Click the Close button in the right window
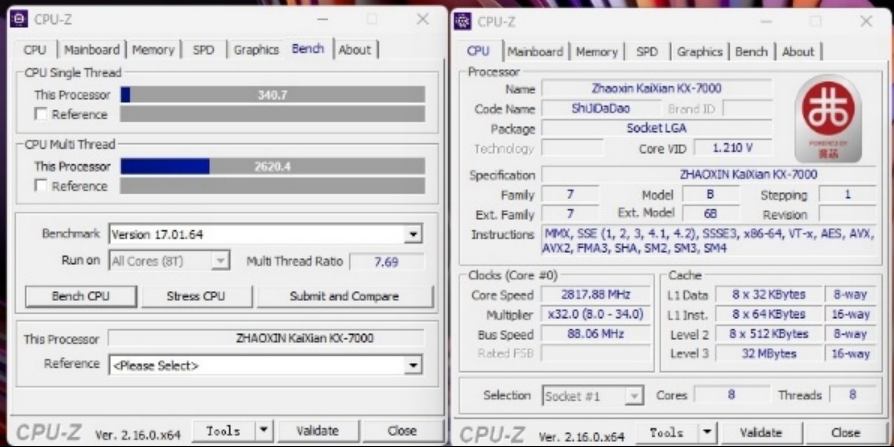 coord(846,433)
